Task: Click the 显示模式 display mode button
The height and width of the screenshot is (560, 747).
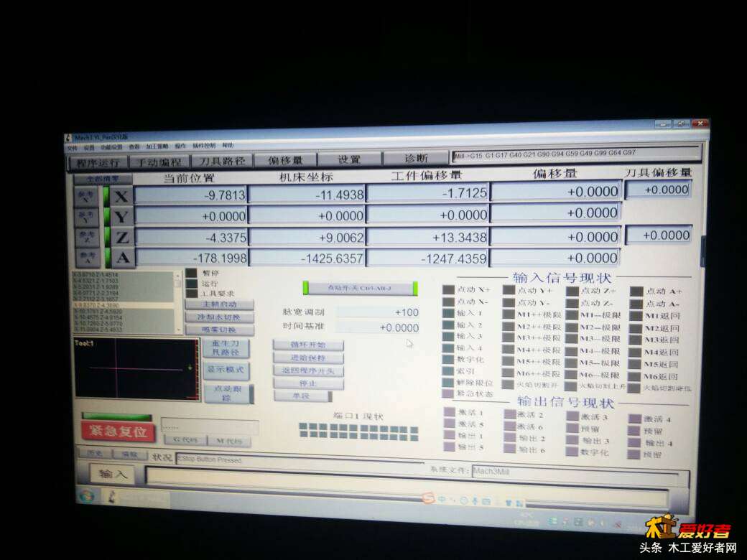Action: 226,370
